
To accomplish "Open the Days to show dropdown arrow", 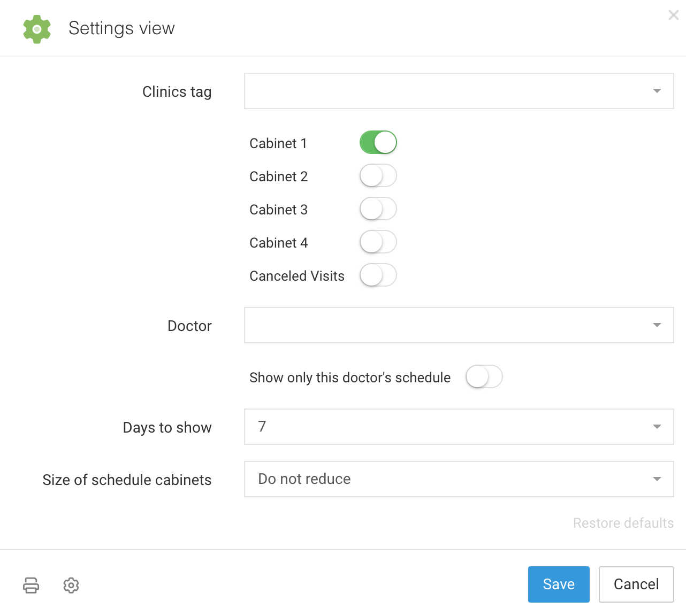I will pos(657,427).
